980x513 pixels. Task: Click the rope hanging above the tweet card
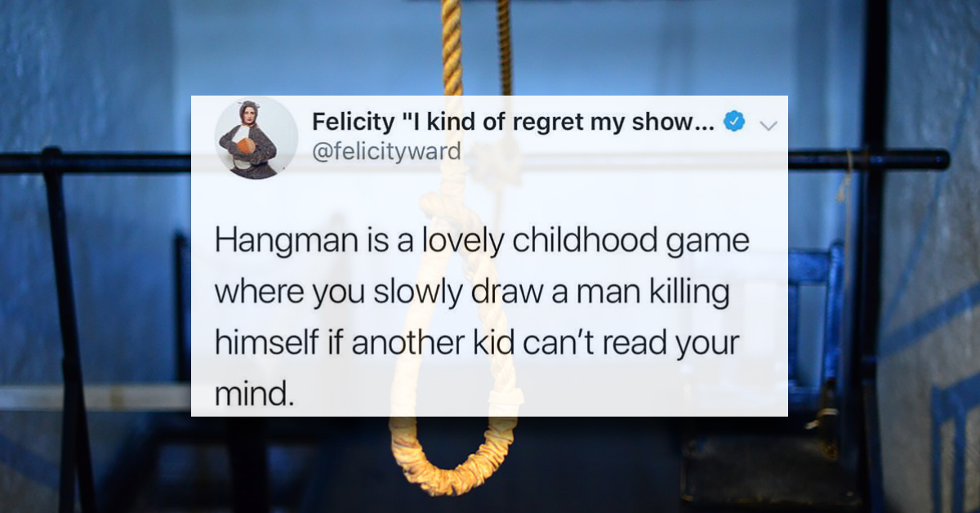tap(452, 47)
